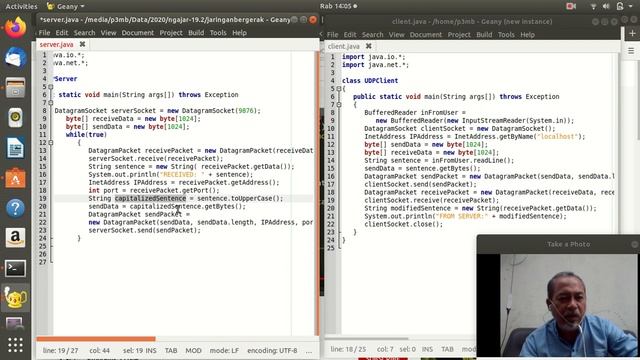Open clock calendar Rab 14:05
The width and height of the screenshot is (640, 360).
tap(338, 6)
